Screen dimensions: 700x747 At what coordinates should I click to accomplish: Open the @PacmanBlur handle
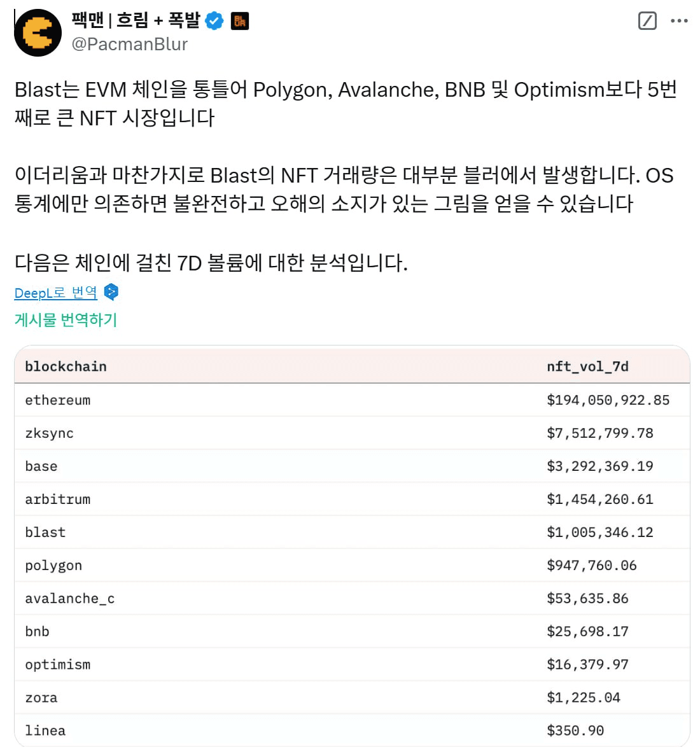[130, 45]
